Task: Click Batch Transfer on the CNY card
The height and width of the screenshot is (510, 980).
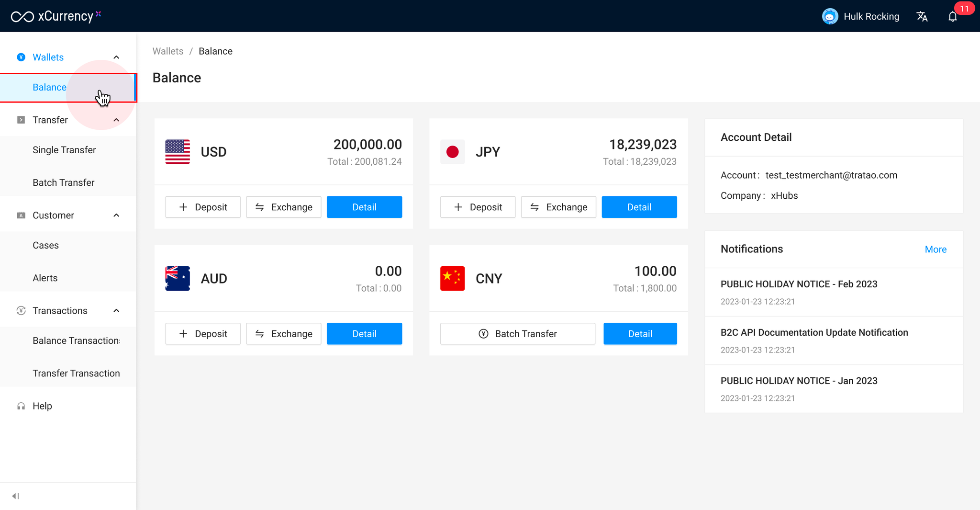Action: pyautogui.click(x=518, y=334)
